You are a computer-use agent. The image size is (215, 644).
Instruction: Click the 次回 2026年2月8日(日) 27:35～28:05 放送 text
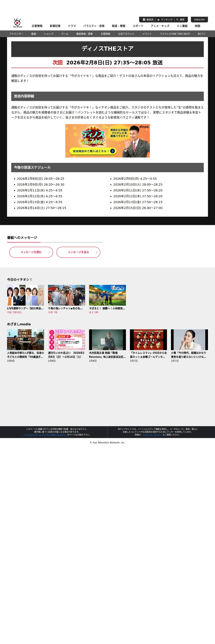click(x=108, y=63)
